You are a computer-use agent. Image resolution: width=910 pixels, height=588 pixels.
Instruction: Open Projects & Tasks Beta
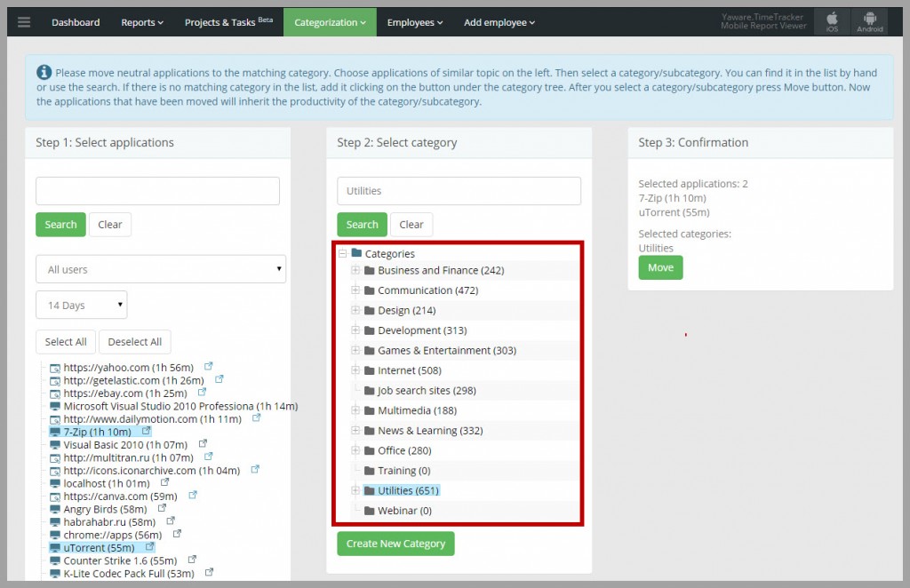click(x=228, y=22)
